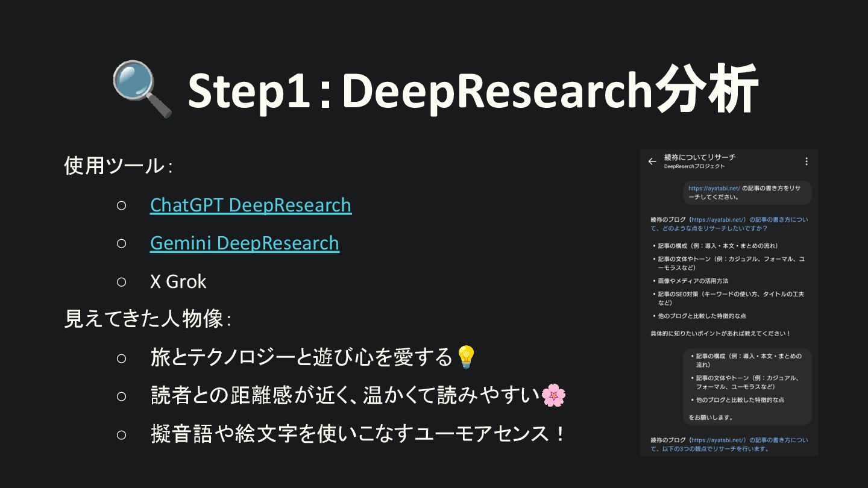The image size is (868, 488).
Task: Click the "使用ツール" heading
Action: click(x=118, y=166)
